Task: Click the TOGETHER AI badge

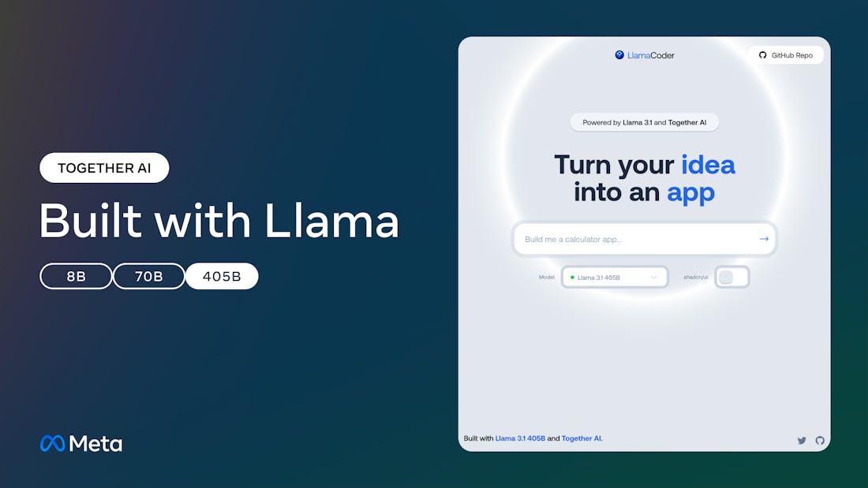Action: click(104, 168)
